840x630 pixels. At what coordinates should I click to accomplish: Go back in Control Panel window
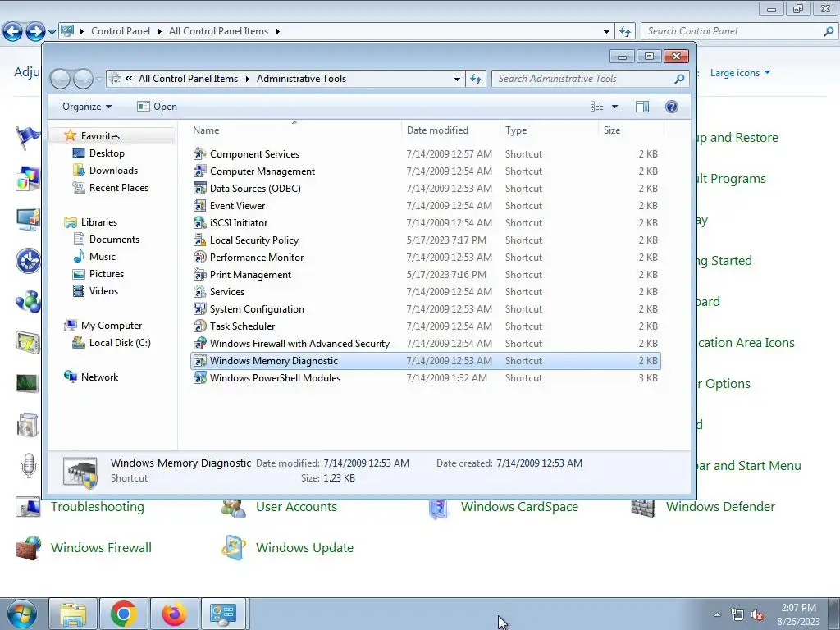click(x=13, y=32)
